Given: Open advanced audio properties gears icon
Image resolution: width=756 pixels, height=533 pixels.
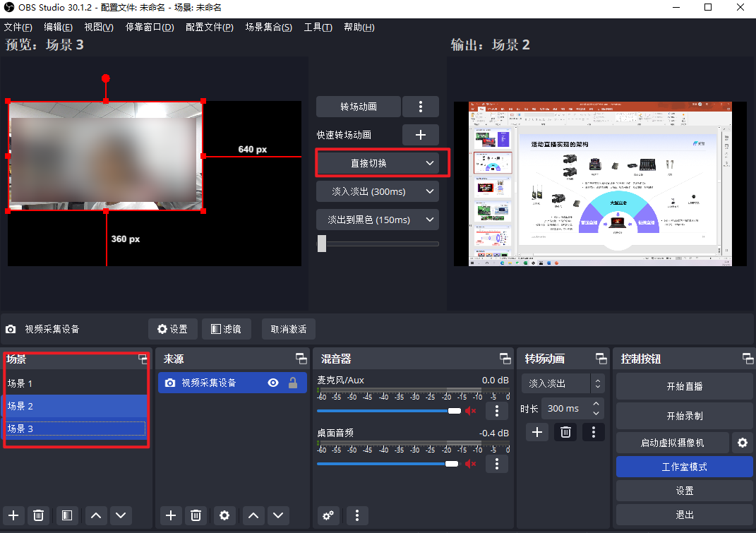Looking at the screenshot, I should [x=328, y=515].
